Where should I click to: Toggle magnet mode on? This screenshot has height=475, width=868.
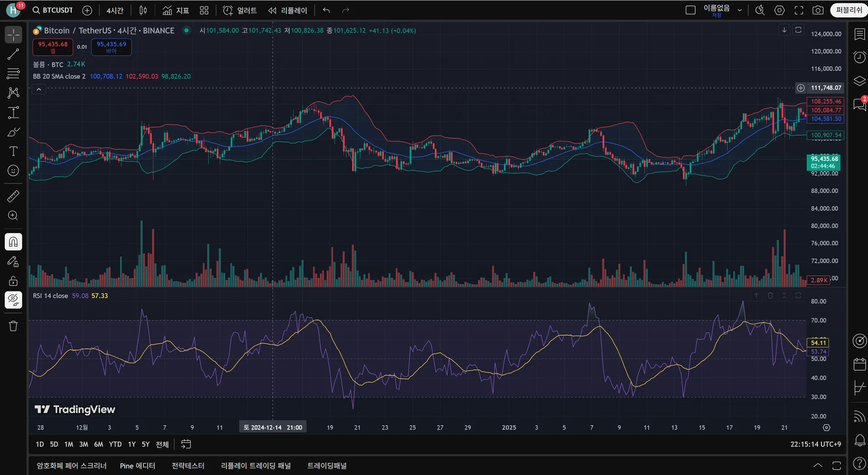point(13,242)
